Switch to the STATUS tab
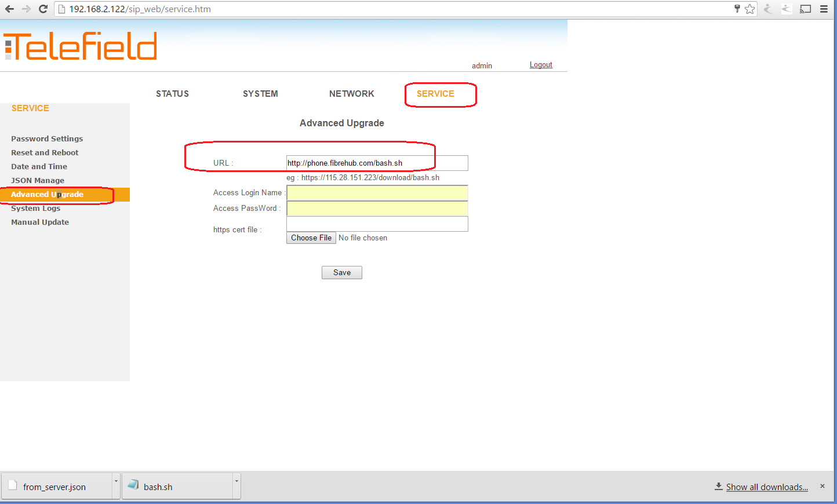 [x=172, y=94]
